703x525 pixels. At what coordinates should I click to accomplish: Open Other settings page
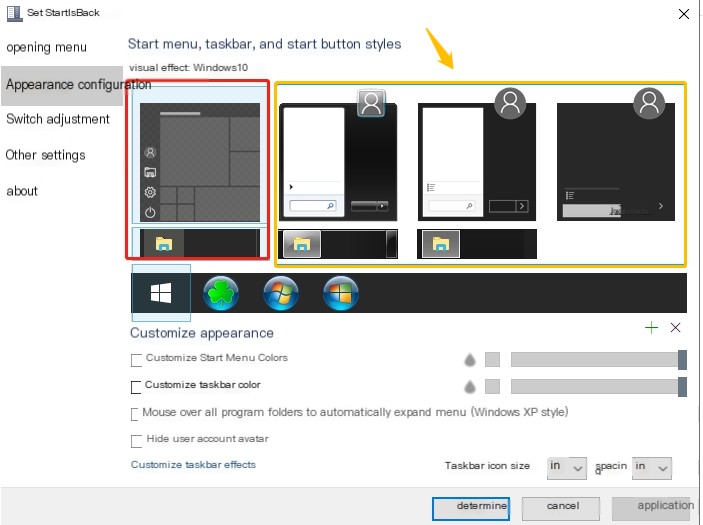[45, 155]
